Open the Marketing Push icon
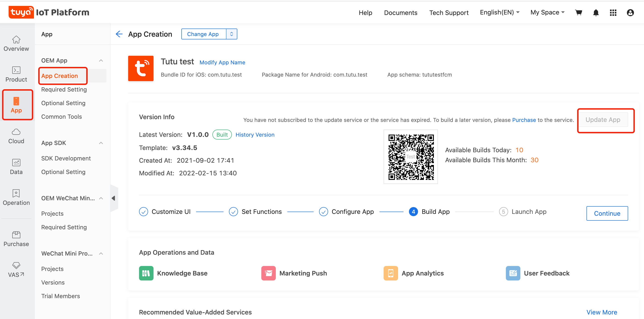 [268, 273]
